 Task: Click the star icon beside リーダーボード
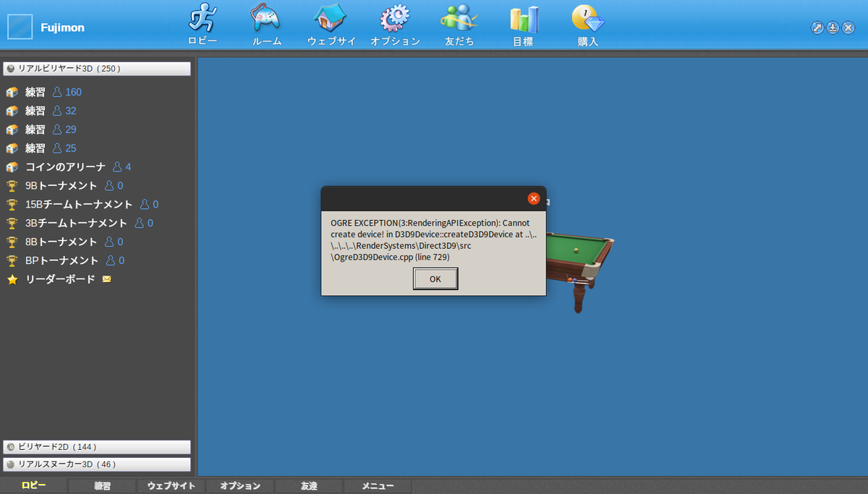[x=12, y=279]
